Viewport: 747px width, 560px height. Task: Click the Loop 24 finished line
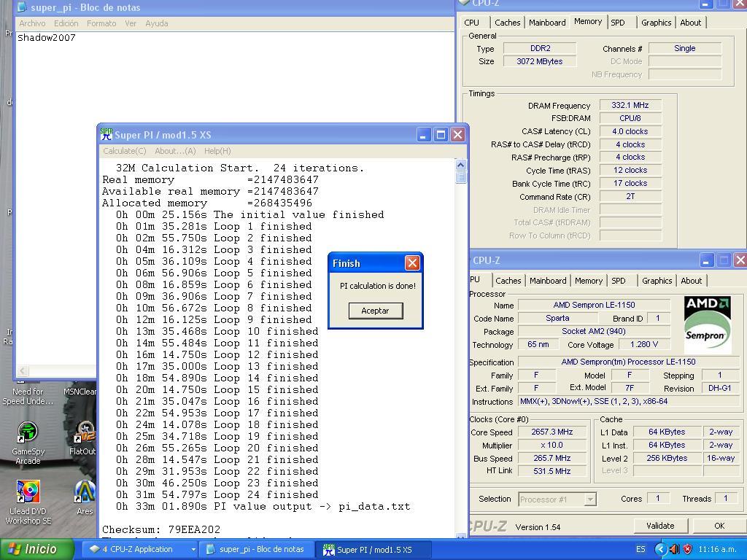[217, 495]
